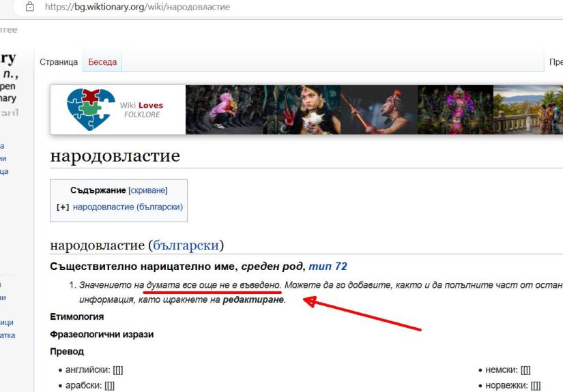The width and height of the screenshot is (563, 392).
Task: Expand the [+] toggle in table of contents
Action: [63, 207]
